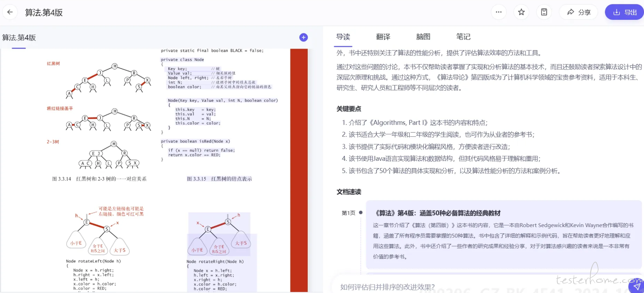
Task: Send the question with paper-plane icon
Action: tap(636, 286)
